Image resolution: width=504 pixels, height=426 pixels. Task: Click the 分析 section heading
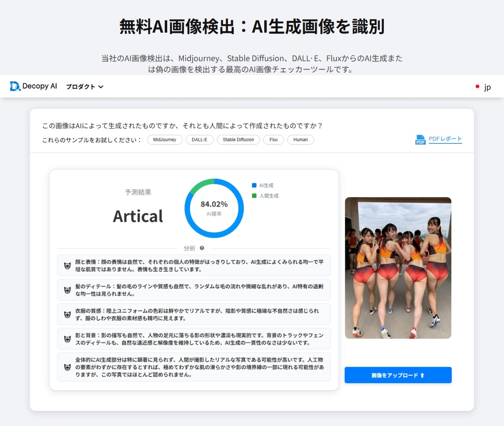tap(190, 248)
